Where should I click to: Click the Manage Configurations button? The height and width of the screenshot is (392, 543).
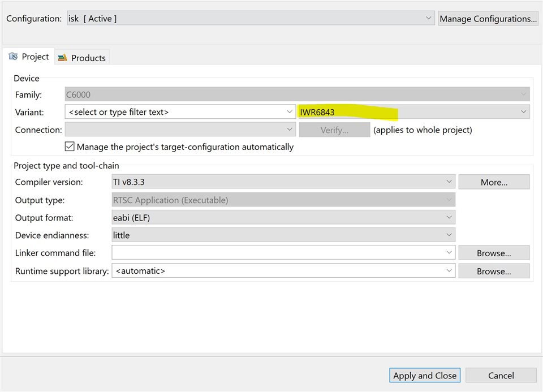coord(488,18)
